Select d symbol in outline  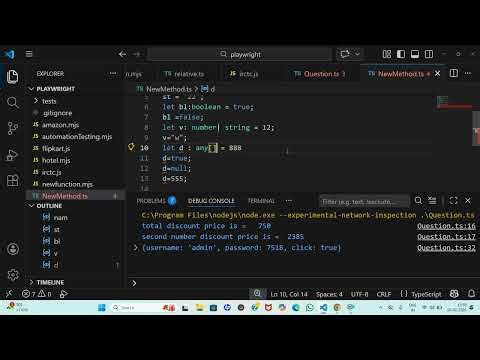point(55,265)
